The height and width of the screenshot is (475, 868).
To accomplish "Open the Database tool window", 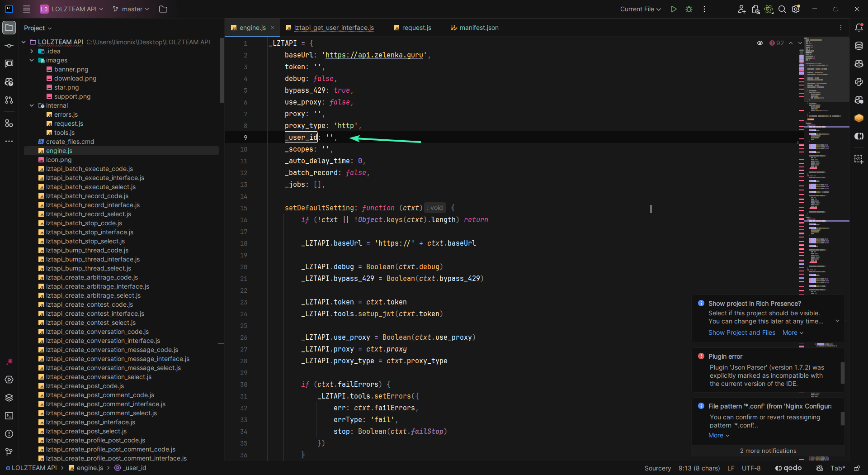I will tap(859, 46).
